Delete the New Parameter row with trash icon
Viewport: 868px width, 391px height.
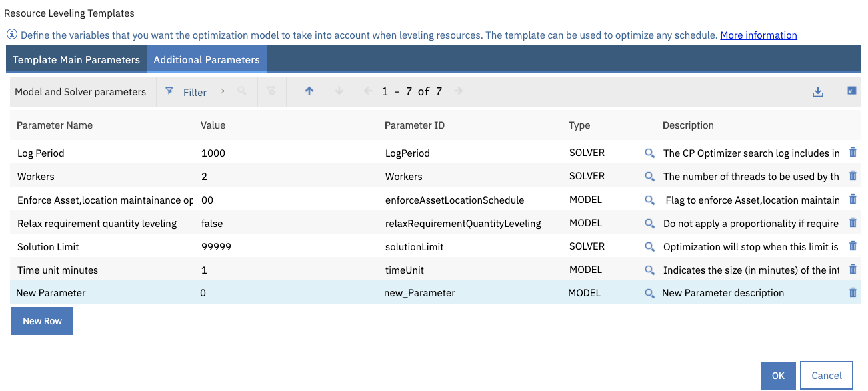point(853,292)
